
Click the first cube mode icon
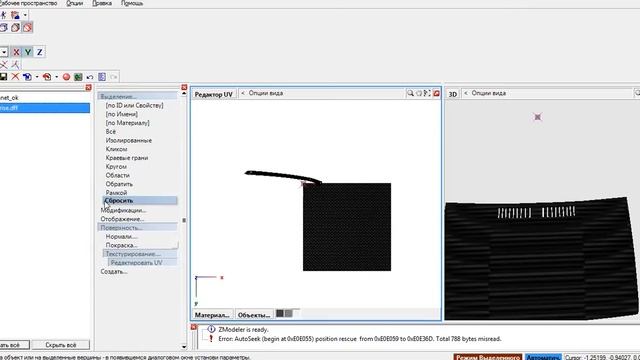coord(4,27)
